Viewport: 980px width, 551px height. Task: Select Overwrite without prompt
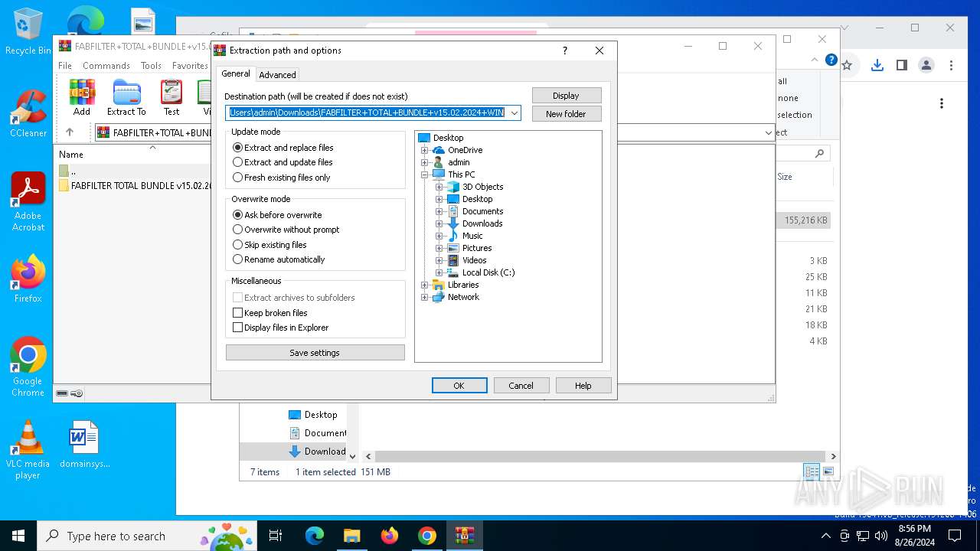pos(286,230)
